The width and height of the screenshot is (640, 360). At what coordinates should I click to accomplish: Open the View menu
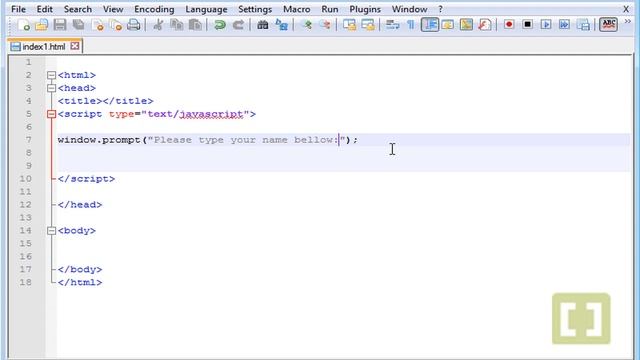[x=113, y=9]
